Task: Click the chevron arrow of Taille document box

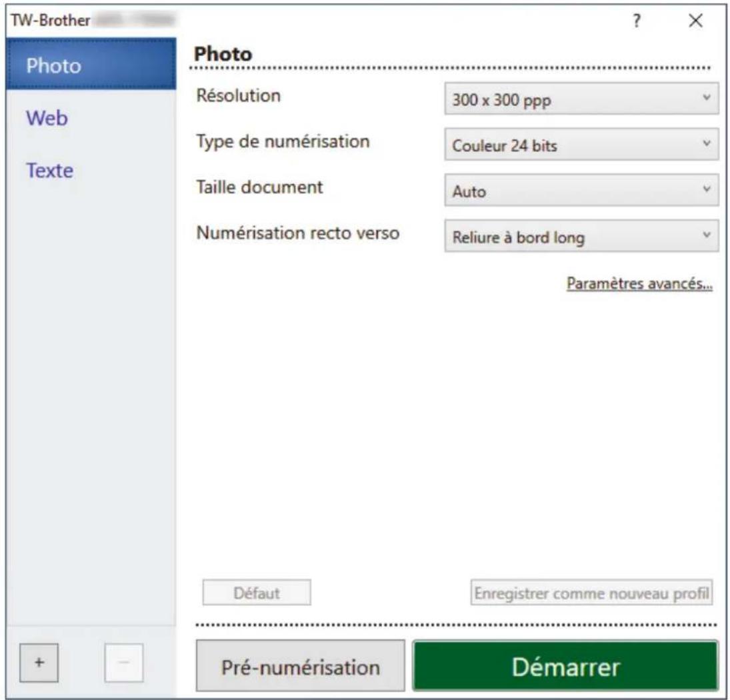Action: point(706,189)
